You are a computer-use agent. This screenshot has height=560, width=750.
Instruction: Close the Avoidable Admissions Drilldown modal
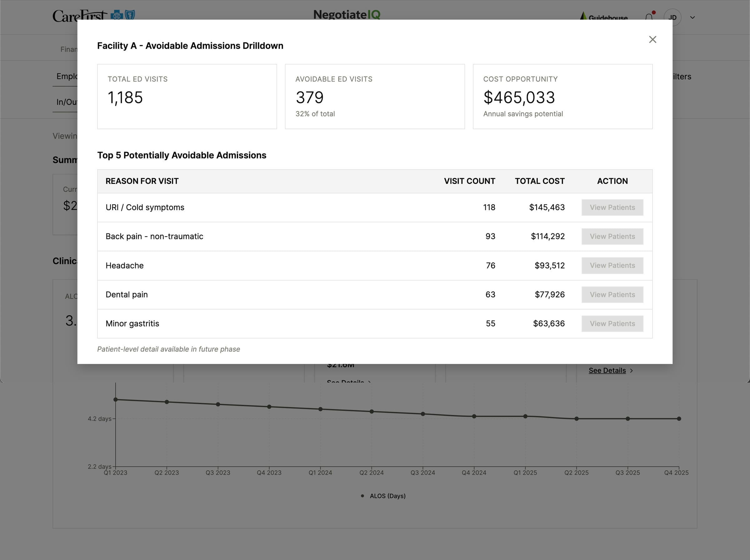pyautogui.click(x=652, y=40)
